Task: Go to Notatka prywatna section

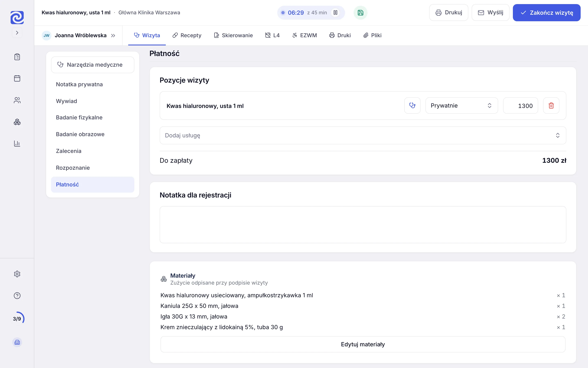Action: coord(92,84)
